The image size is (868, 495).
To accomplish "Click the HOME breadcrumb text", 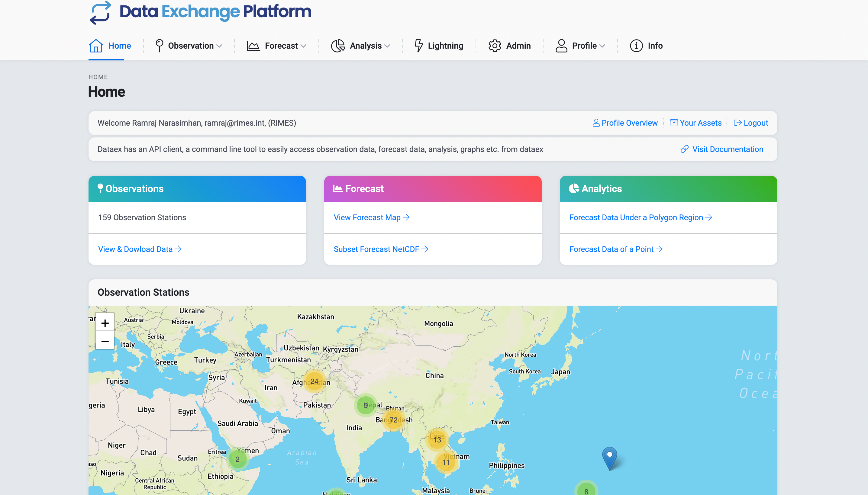I will (98, 77).
